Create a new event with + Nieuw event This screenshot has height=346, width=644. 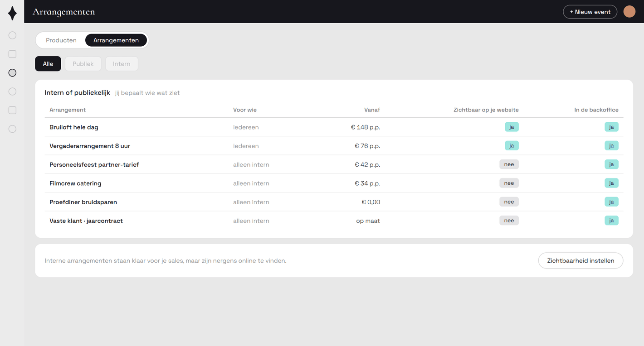coord(590,12)
